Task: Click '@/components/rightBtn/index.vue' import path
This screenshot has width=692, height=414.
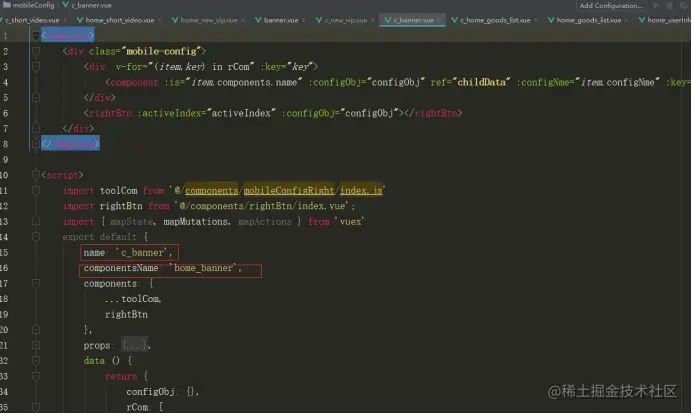Action: (x=264, y=206)
